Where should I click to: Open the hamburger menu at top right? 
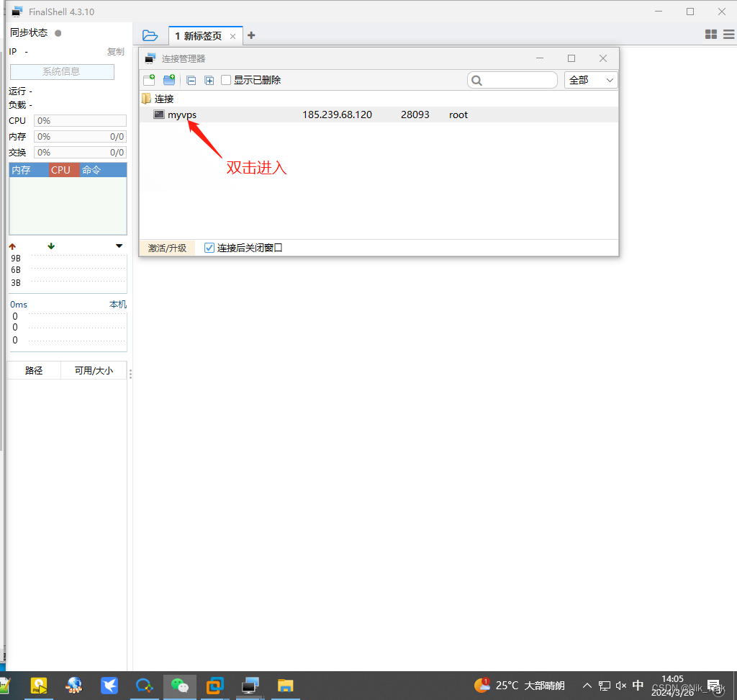coord(728,34)
